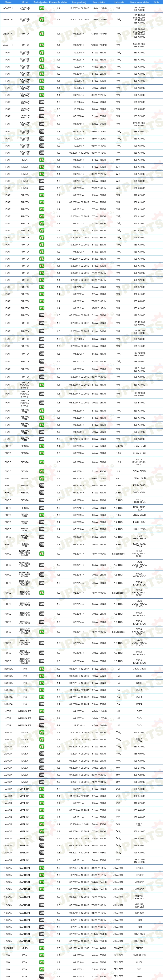Click the Lata produkcji column header
The width and height of the screenshot is (163, 980).
pos(79,2)
